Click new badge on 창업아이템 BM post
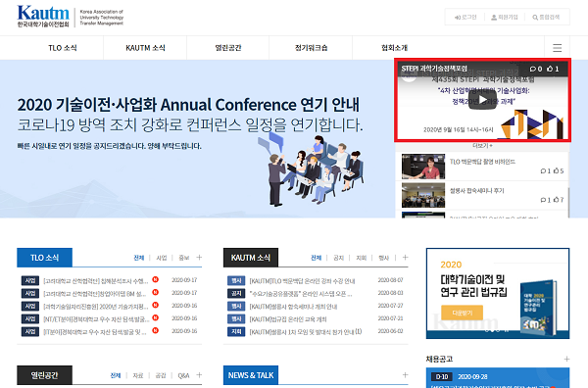The image size is (588, 388). pos(155,292)
